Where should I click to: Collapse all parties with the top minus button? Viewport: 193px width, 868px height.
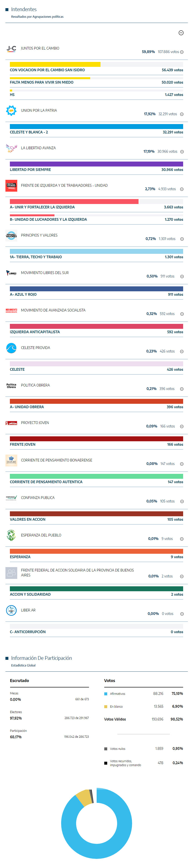pos(181,33)
